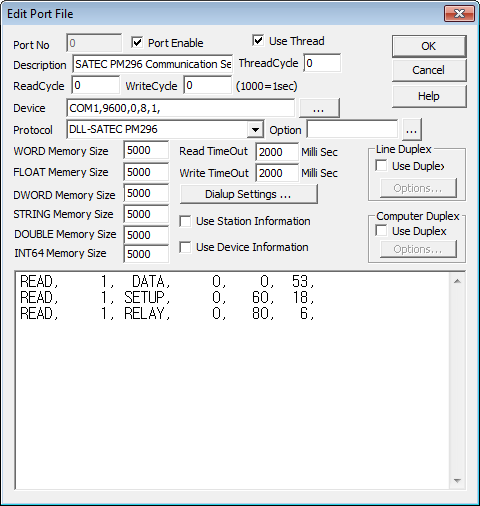Click the ThreadCycle input field
The width and height of the screenshot is (480, 506).
click(322, 63)
